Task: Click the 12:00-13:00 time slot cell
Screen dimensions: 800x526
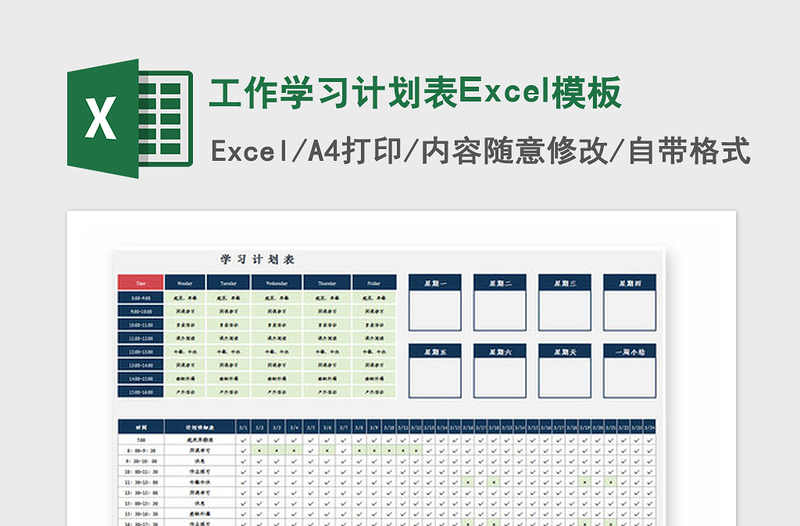Action: 140,351
